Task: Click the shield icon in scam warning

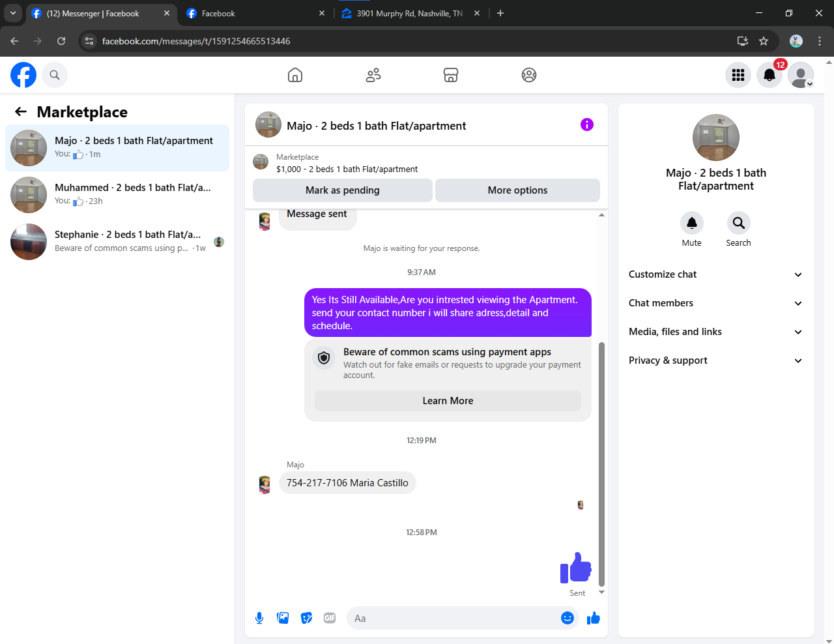Action: point(324,358)
